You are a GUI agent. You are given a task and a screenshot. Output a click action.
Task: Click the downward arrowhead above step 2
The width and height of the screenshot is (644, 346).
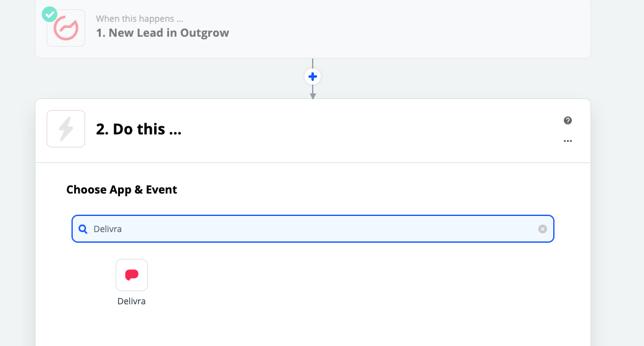coord(313,96)
